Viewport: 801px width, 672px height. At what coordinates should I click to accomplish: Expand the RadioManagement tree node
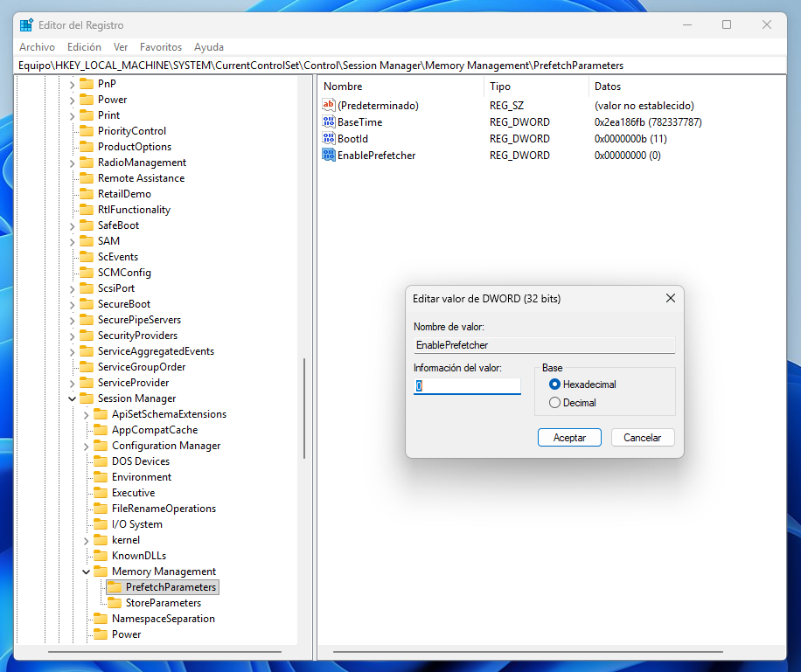pyautogui.click(x=72, y=163)
